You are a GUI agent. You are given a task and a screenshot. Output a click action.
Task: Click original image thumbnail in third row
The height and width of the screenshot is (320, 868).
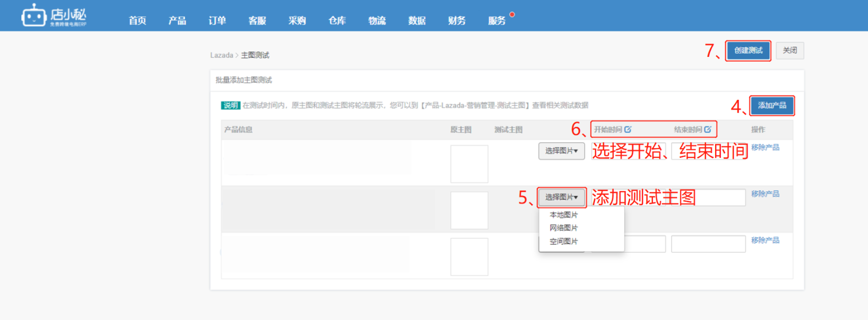469,257
